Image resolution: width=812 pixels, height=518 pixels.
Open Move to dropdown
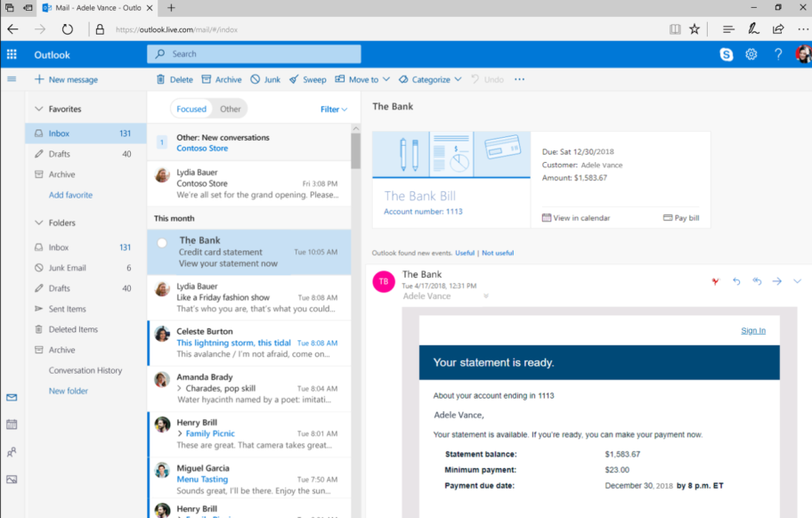(362, 80)
